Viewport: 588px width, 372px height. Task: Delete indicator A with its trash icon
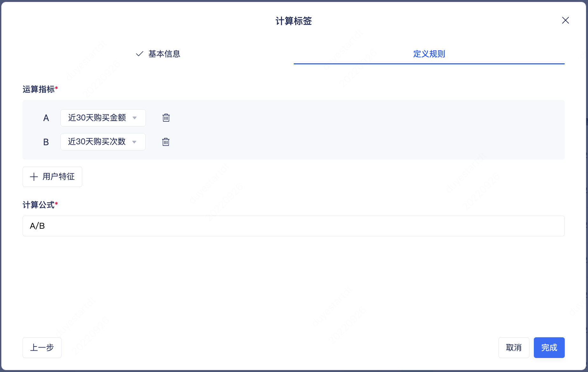tap(166, 118)
